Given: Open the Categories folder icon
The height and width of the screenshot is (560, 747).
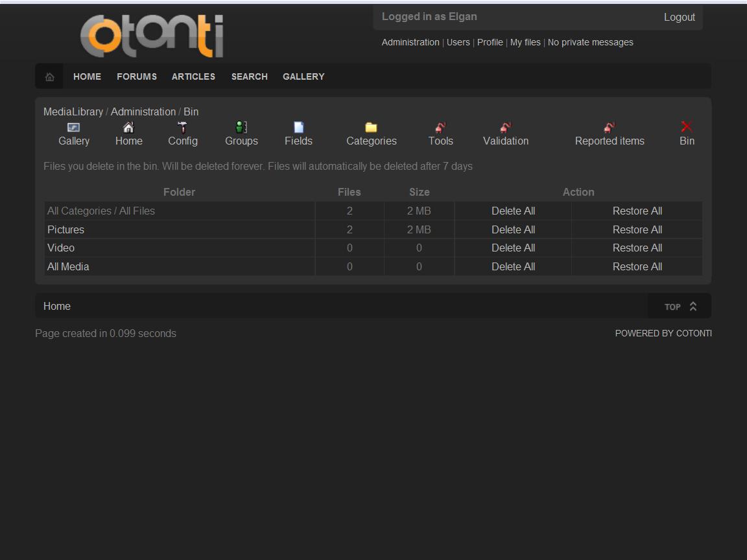Looking at the screenshot, I should (x=371, y=127).
